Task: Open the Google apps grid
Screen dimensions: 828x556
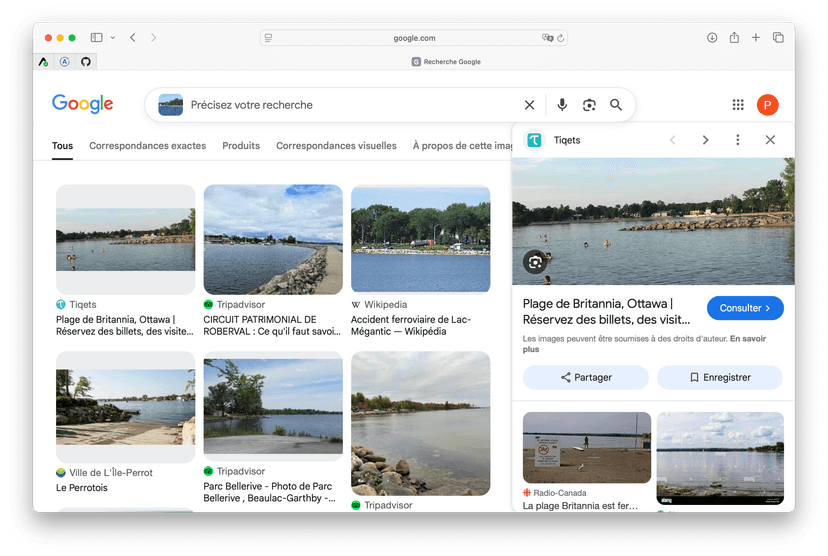Action: (738, 105)
